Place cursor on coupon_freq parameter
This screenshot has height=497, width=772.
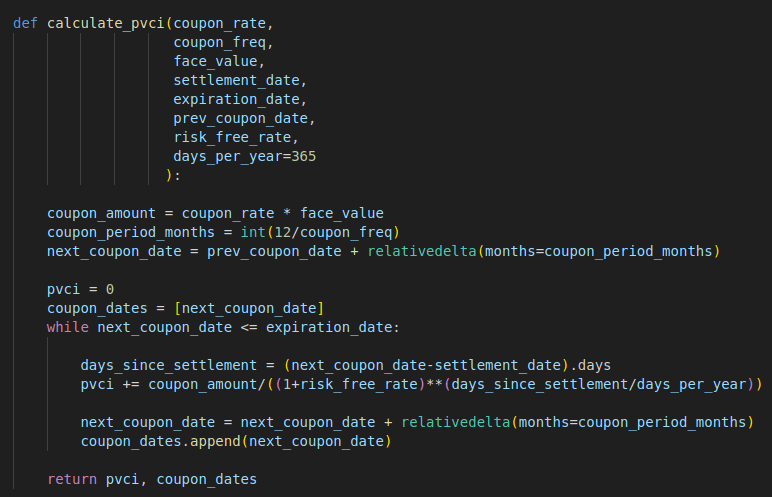click(x=223, y=42)
